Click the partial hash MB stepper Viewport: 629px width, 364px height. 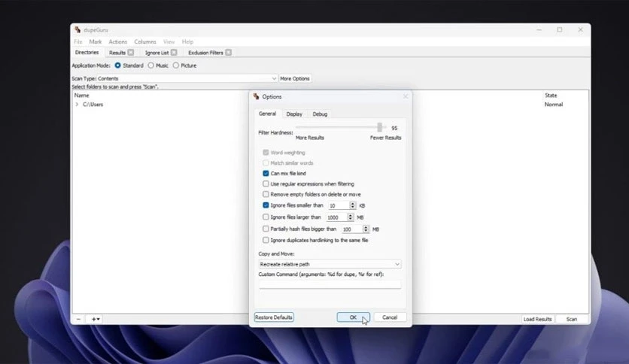point(366,229)
